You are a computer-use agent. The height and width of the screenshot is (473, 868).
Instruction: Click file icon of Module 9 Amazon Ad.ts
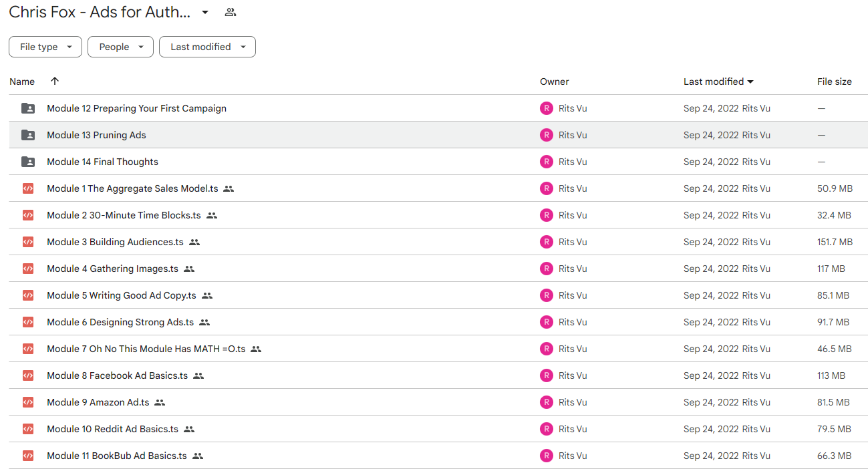click(x=28, y=402)
